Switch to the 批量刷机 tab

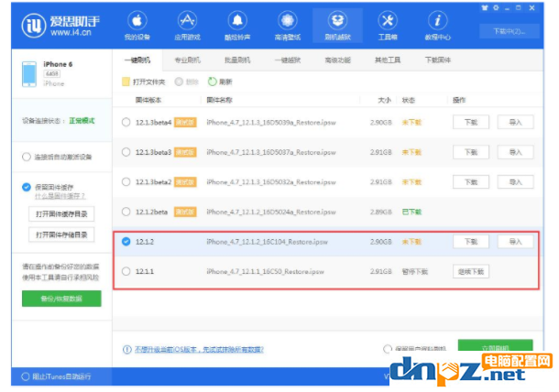(x=237, y=60)
